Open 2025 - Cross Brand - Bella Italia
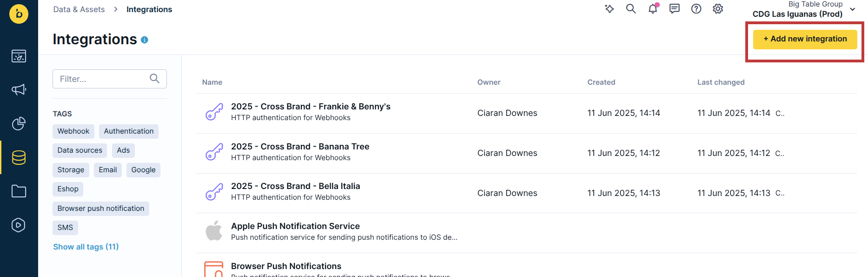The image size is (868, 277). pos(295,186)
